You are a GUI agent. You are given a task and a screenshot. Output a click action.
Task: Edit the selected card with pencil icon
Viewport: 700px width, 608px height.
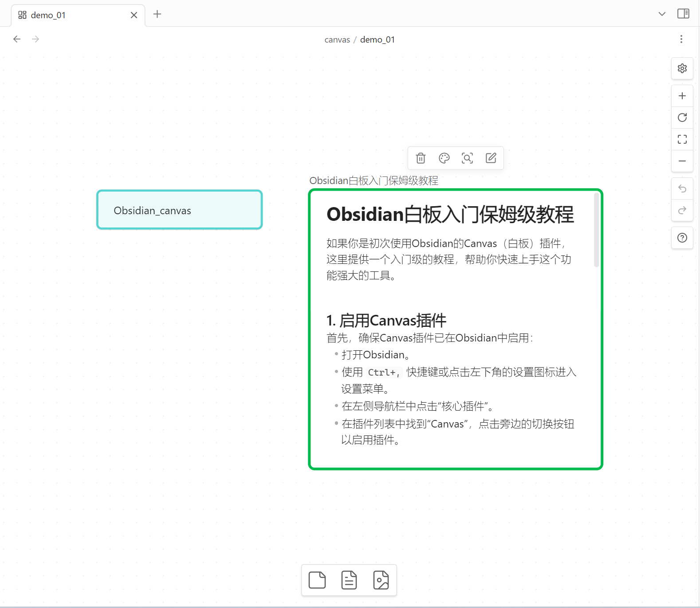491,158
